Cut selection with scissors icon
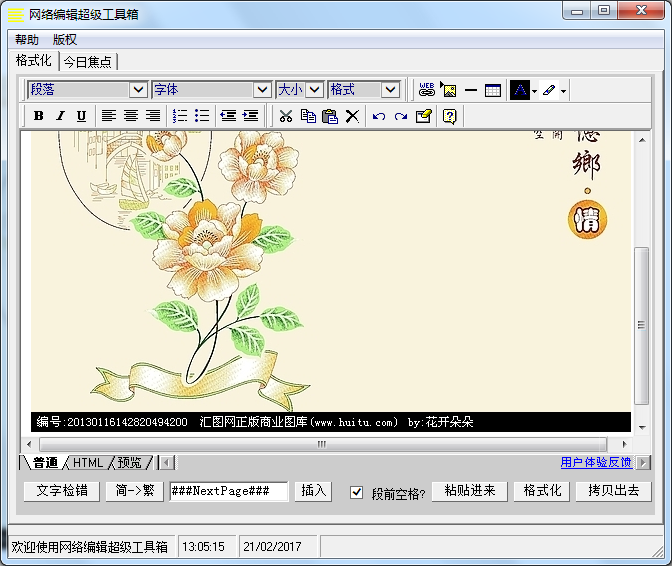Viewport: 672px width, 566px height. tap(286, 116)
